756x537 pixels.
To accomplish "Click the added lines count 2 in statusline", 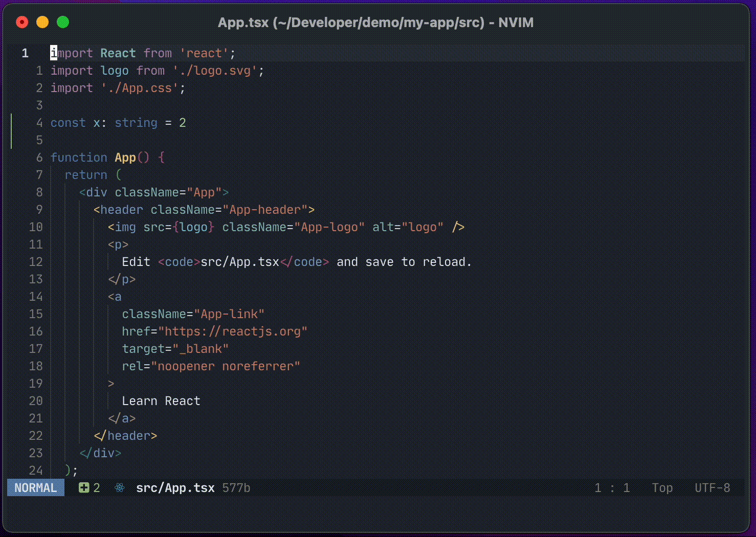I will click(97, 488).
